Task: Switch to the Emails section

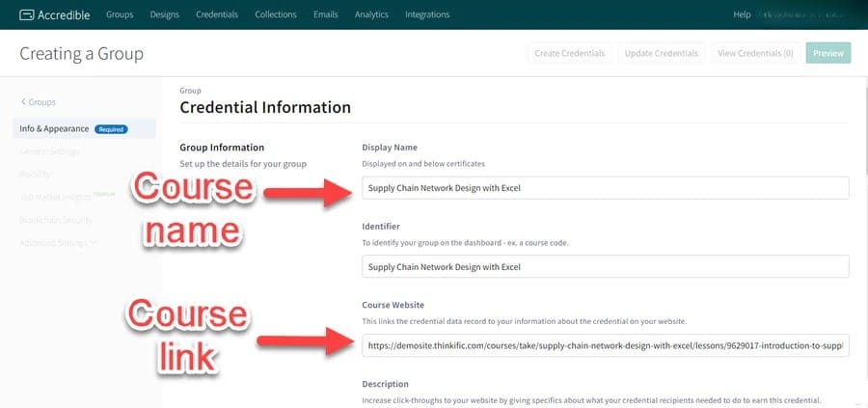Action: click(326, 14)
